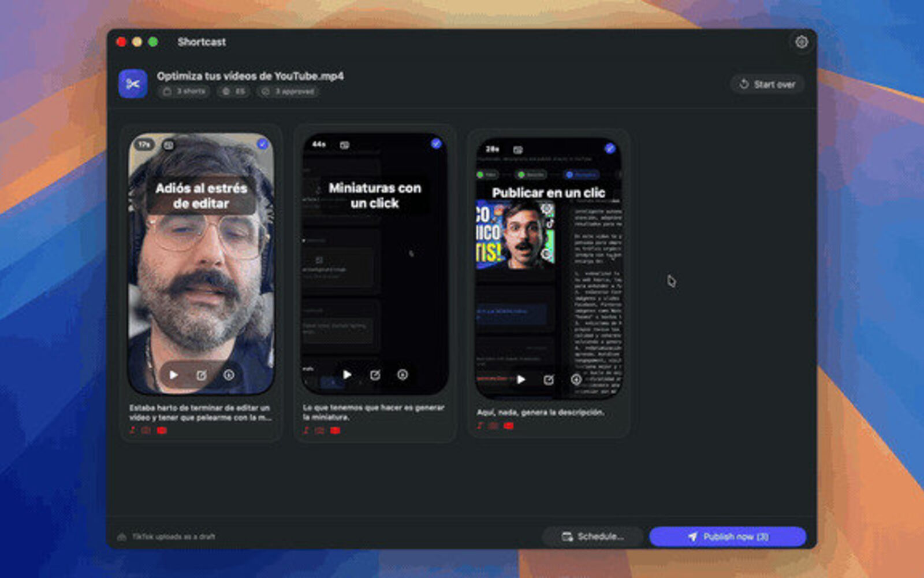Toggle approval check on 'Adiós al estrés' short
The image size is (924, 578).
coord(263,144)
